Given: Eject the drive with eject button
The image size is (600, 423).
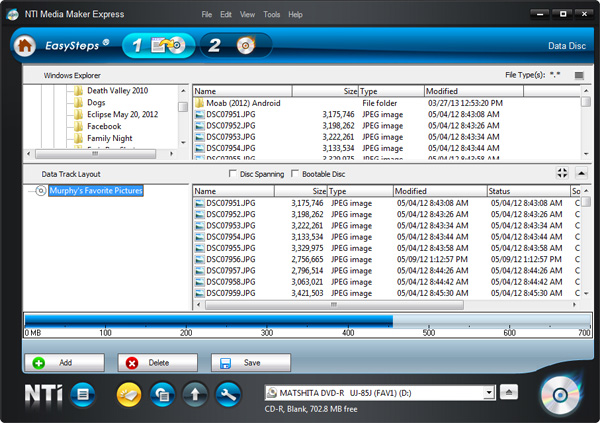Looking at the screenshot, I should click(x=509, y=392).
